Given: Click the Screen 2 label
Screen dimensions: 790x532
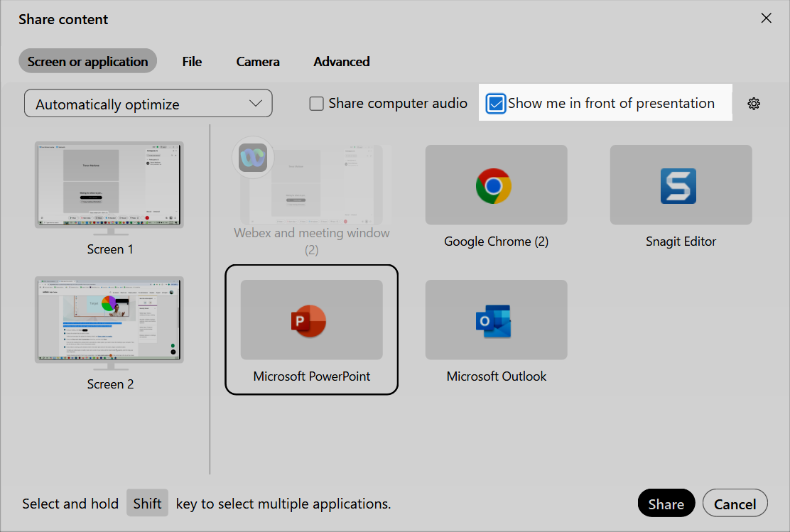Looking at the screenshot, I should [x=110, y=384].
